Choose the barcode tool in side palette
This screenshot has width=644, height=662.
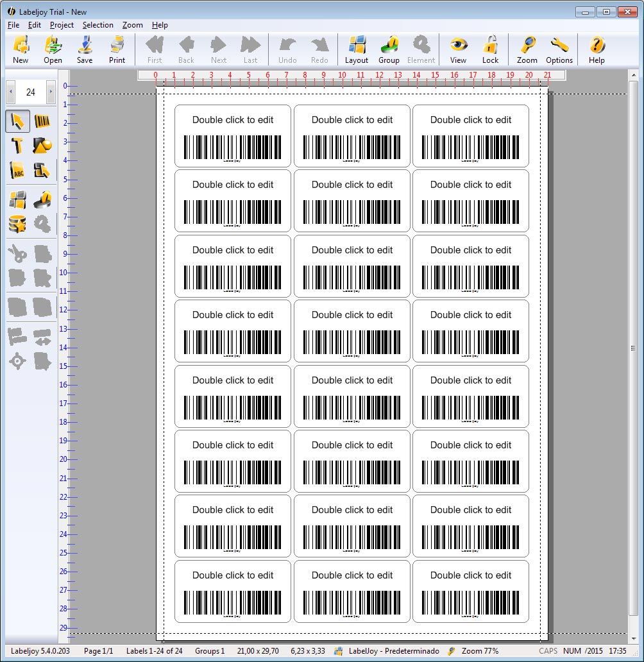click(x=42, y=122)
